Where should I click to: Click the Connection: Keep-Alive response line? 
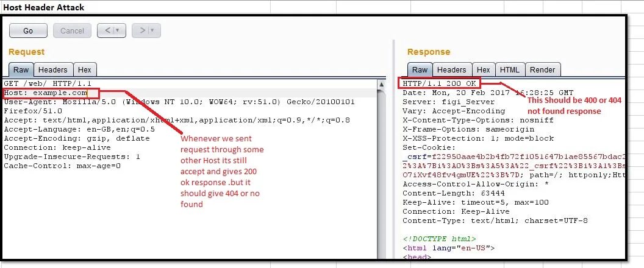(456, 212)
